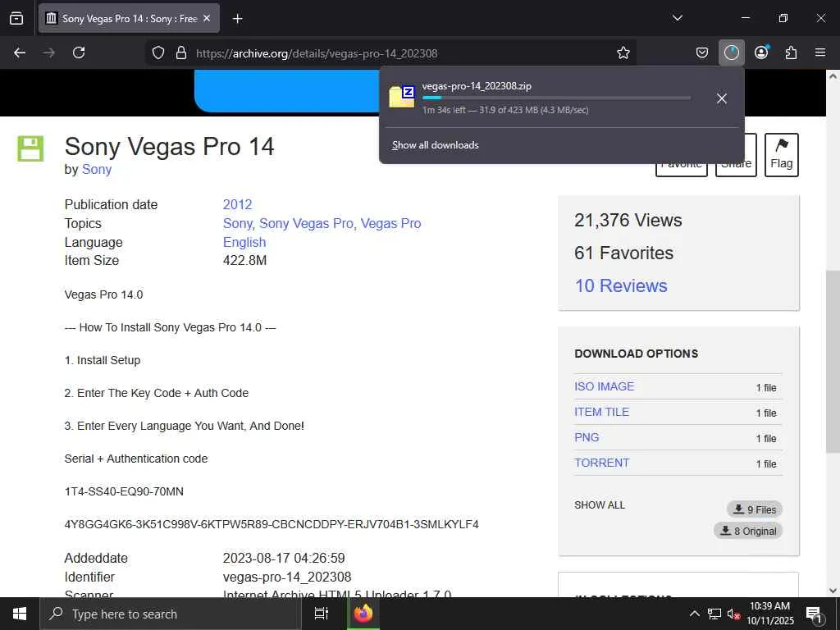Click the 422.8M item size value
The width and height of the screenshot is (840, 630).
click(x=244, y=260)
